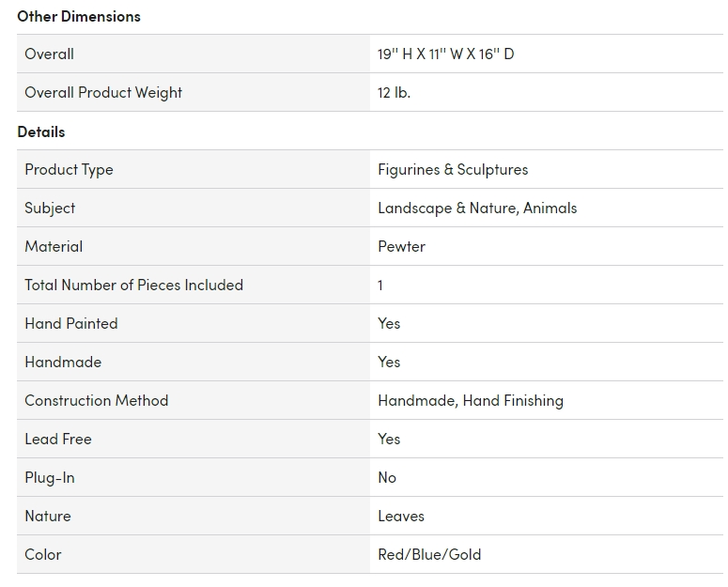
Task: Click the Hand Painted row label
Action: click(71, 323)
